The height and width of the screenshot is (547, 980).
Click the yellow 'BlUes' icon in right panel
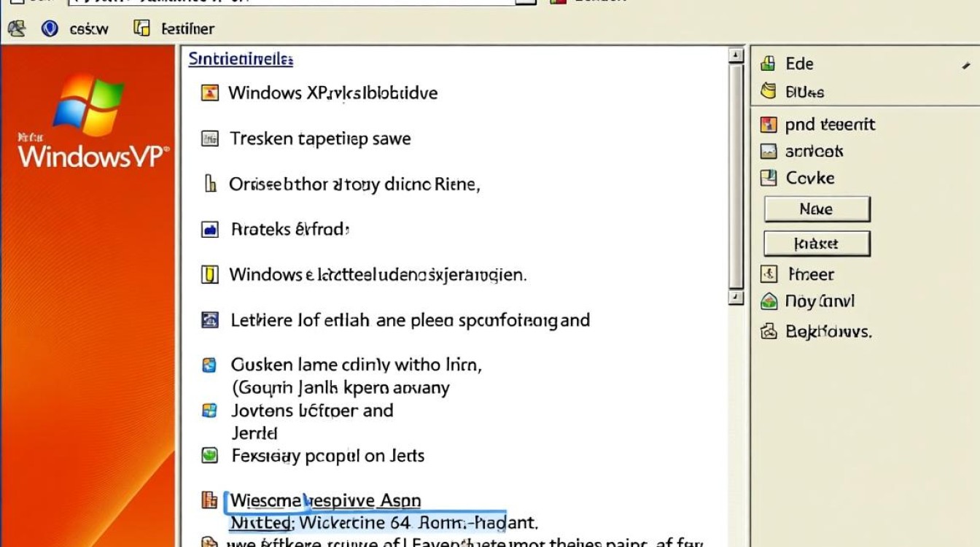pyautogui.click(x=768, y=92)
